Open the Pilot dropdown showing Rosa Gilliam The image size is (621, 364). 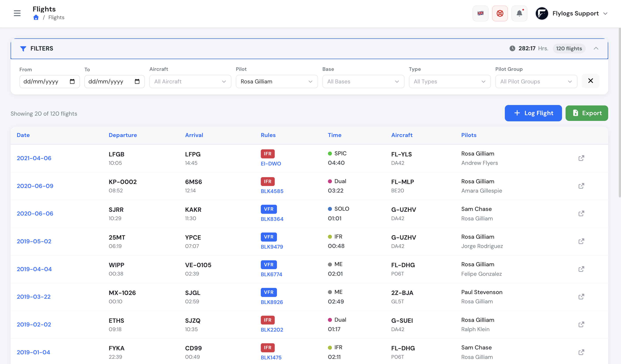point(277,81)
